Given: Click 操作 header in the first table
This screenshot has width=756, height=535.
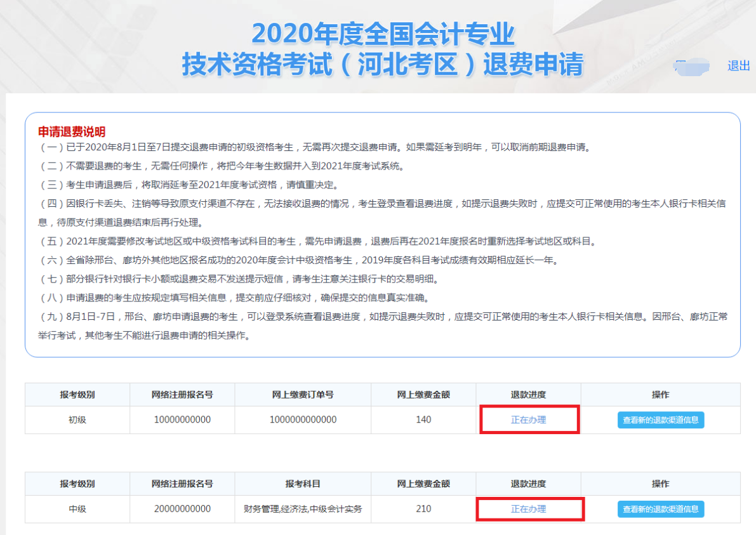Looking at the screenshot, I should point(661,395).
